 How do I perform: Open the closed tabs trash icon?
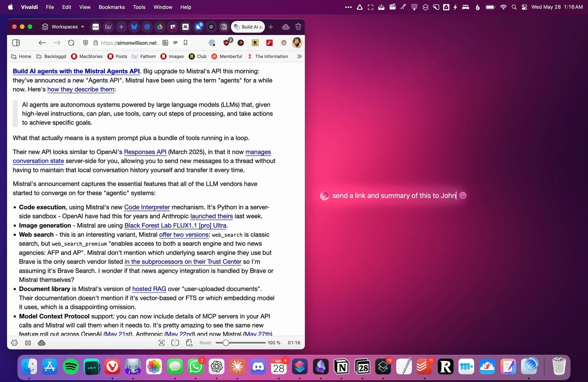[298, 26]
